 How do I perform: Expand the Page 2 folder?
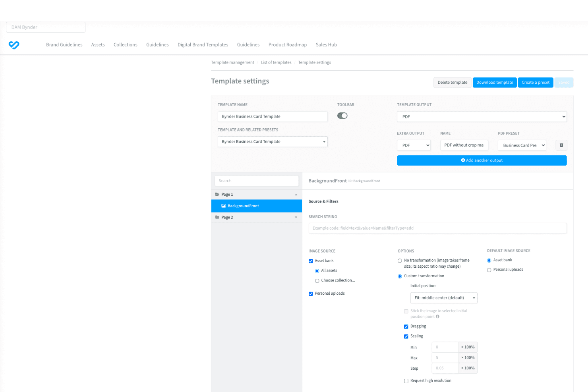point(257,217)
